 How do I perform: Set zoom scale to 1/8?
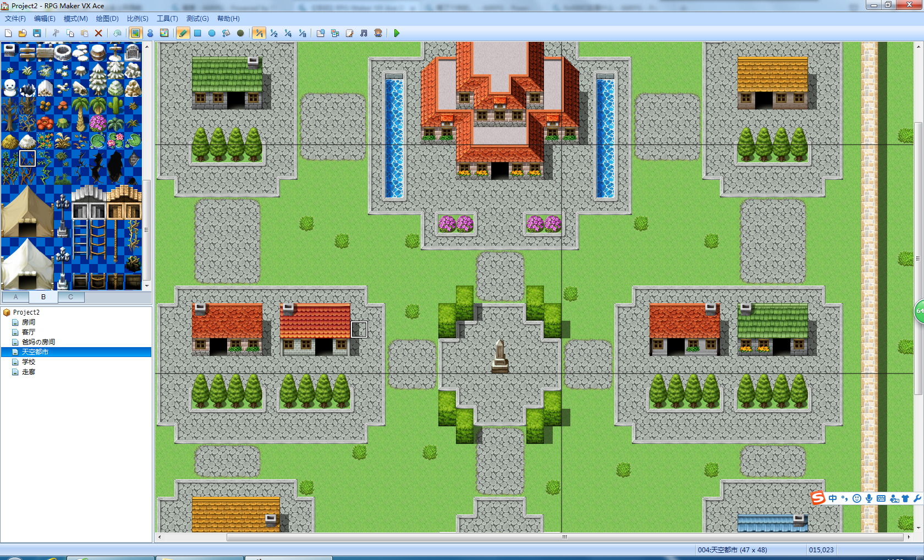[x=302, y=34]
